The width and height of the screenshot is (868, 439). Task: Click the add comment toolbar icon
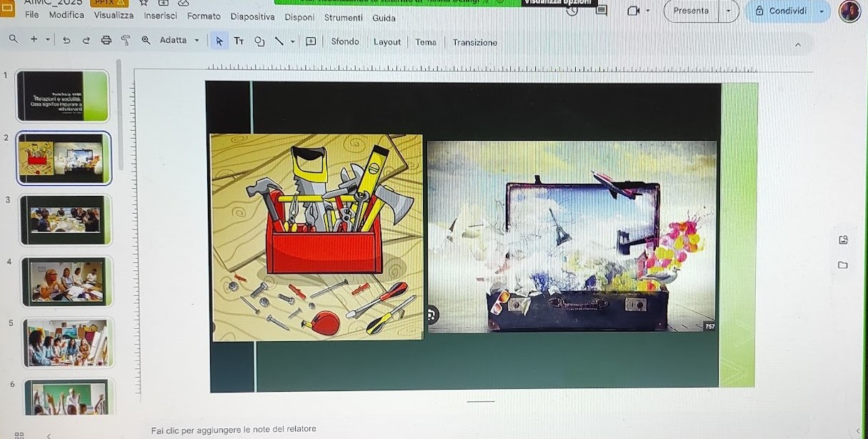pos(311,41)
